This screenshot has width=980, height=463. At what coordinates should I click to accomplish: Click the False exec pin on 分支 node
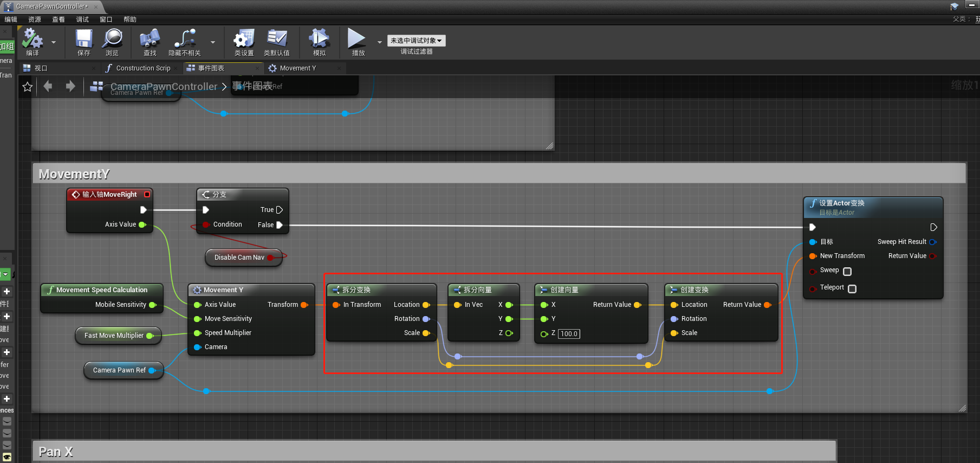pos(280,224)
